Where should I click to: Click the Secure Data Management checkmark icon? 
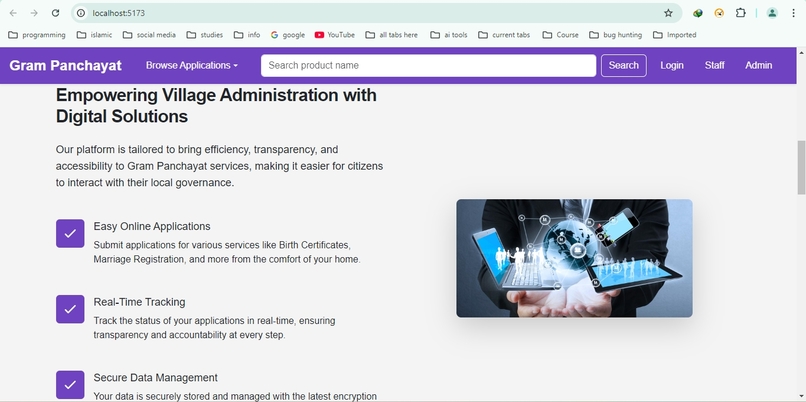(x=70, y=385)
